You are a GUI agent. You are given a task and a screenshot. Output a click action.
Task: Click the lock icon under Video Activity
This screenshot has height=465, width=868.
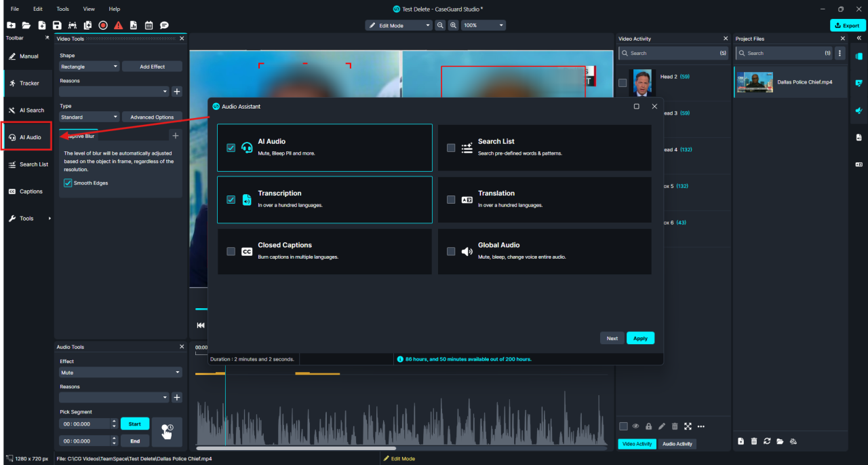click(648, 426)
